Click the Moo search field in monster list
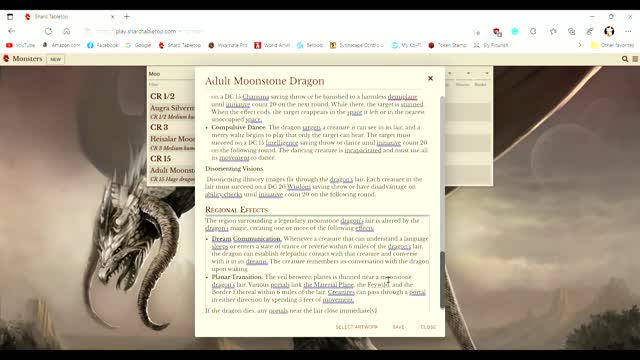Screen dimensions: 640x360 pyautogui.click(x=171, y=74)
